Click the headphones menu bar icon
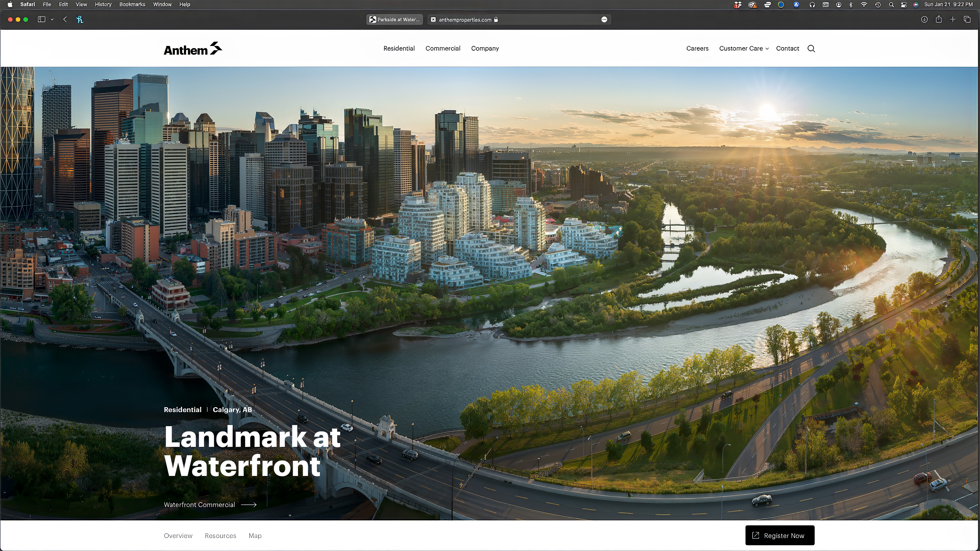This screenshot has height=551, width=980. (x=812, y=5)
